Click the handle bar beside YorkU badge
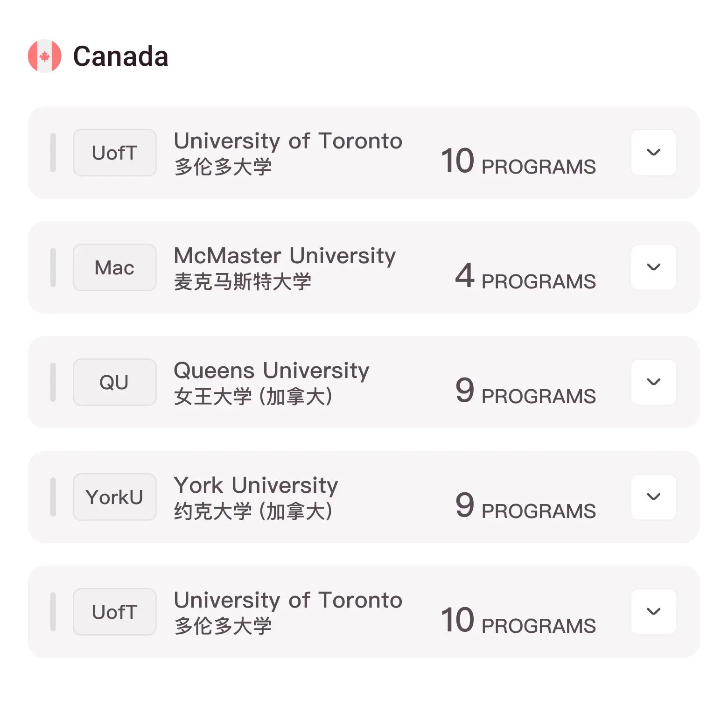 (53, 497)
